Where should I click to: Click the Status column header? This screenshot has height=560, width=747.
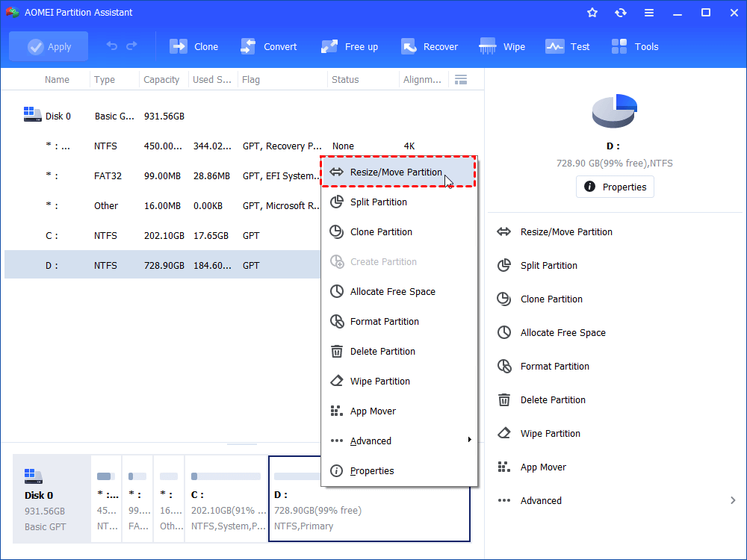click(x=345, y=80)
